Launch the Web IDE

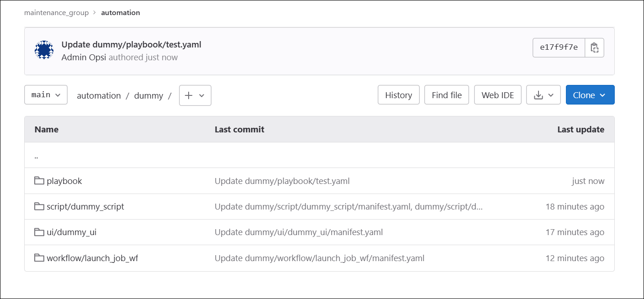pos(497,94)
